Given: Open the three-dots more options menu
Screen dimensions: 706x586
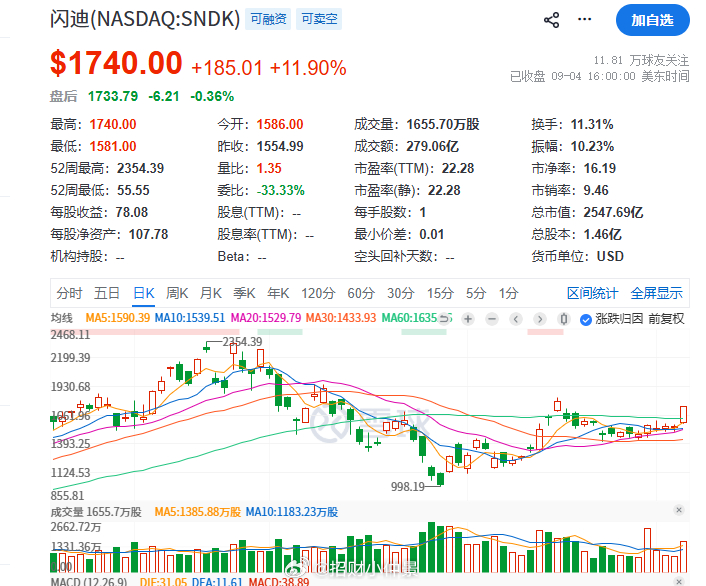Looking at the screenshot, I should [584, 19].
